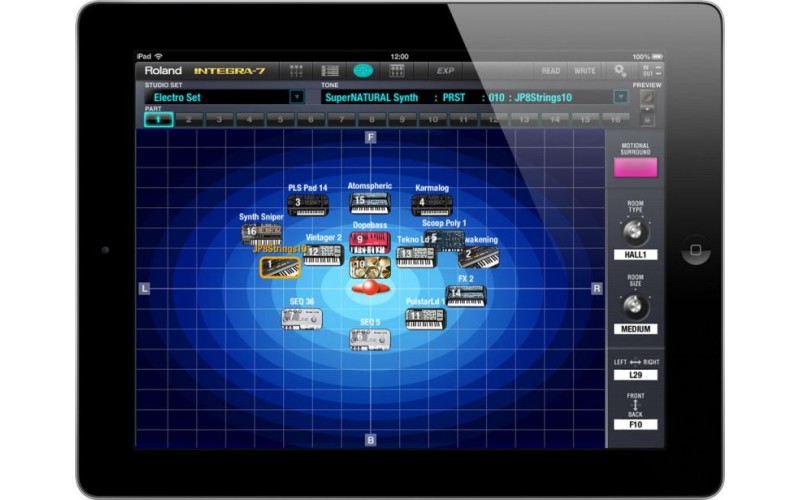Select the Synth Sniper part 16 icon

261,234
